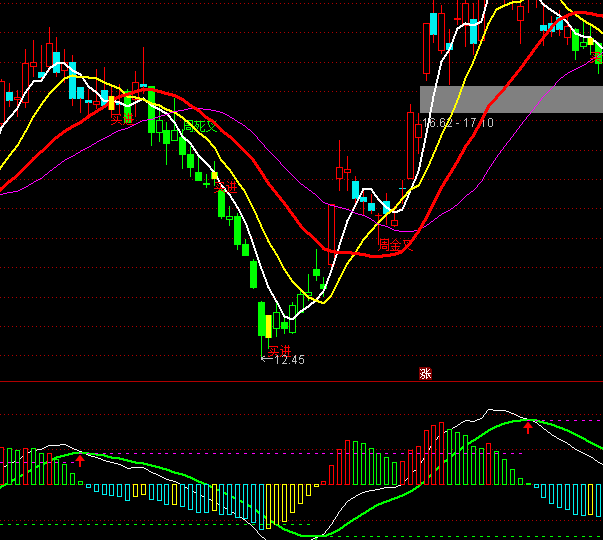This screenshot has height=540, width=603.
Task: Click the left red arrow in indicator panel
Action: [81, 461]
